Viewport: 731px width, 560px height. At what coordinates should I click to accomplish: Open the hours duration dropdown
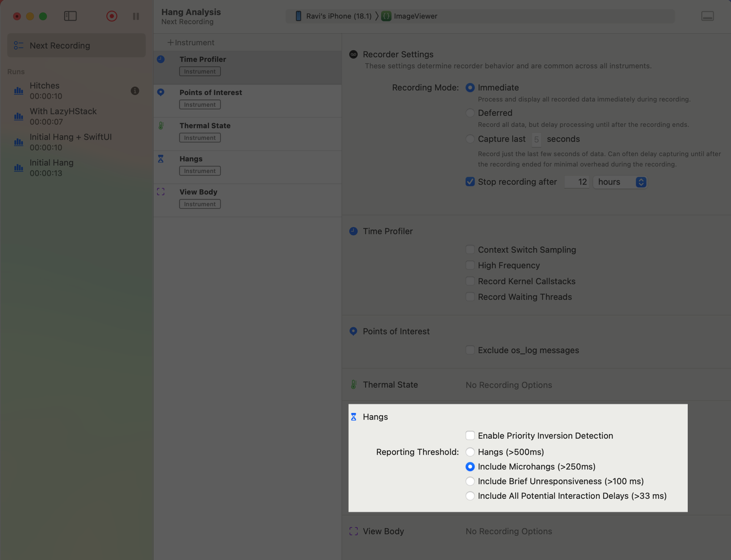[620, 182]
